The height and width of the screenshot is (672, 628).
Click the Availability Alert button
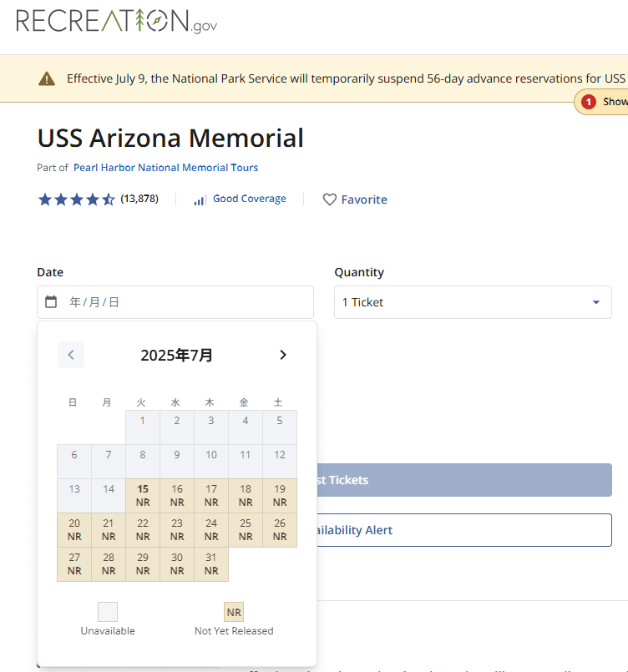click(x=464, y=530)
